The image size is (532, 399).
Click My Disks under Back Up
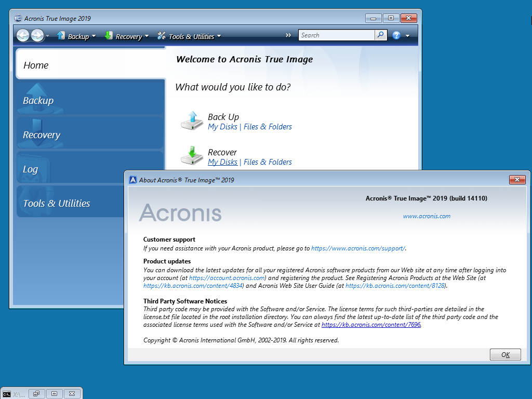point(222,127)
